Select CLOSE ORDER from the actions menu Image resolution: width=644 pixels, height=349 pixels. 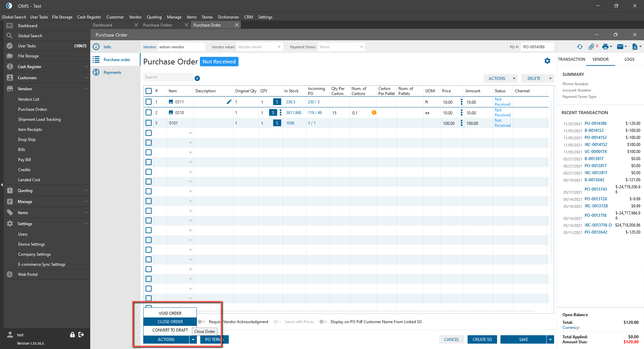[x=170, y=321]
